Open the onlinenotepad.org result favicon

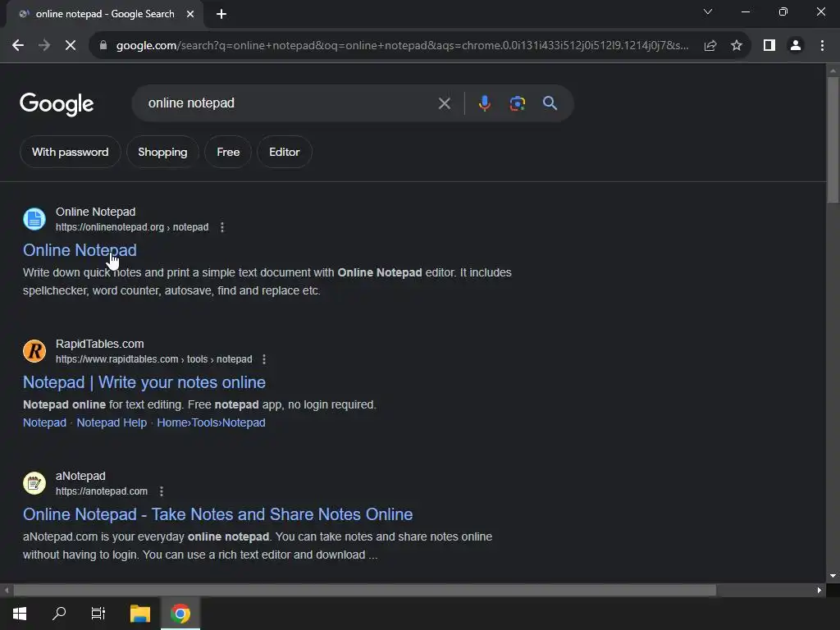tap(34, 219)
